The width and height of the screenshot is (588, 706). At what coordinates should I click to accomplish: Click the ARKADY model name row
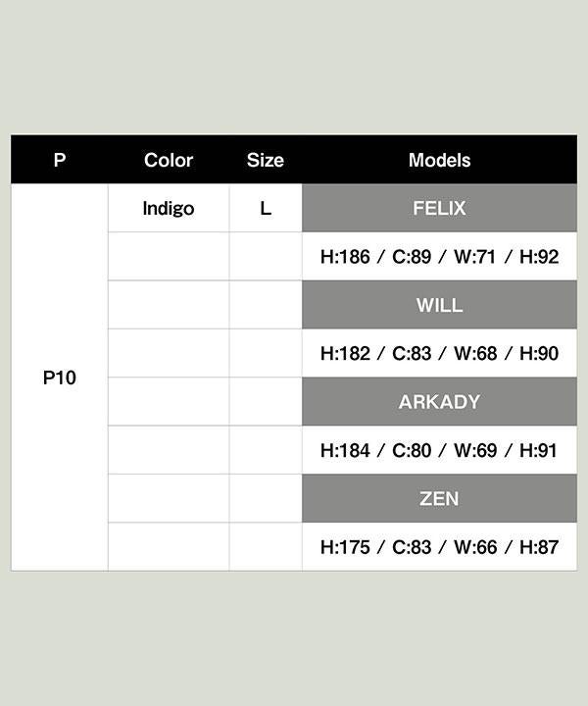(440, 402)
